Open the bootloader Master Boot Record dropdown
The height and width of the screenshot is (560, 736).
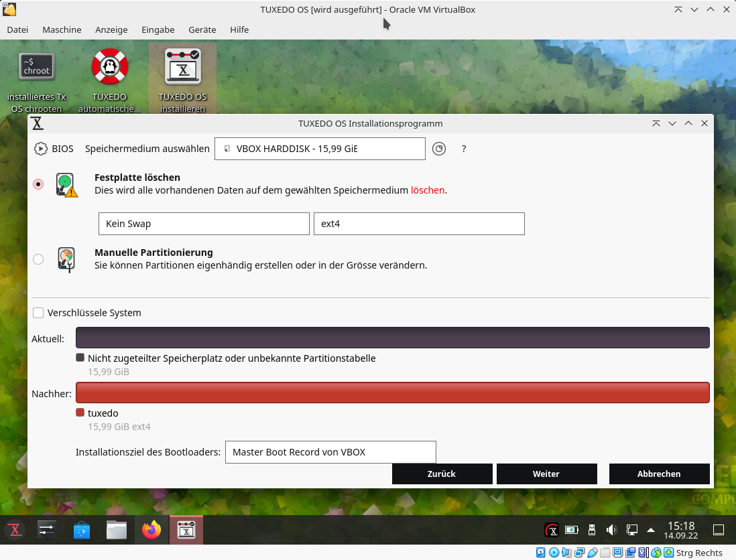coord(330,452)
